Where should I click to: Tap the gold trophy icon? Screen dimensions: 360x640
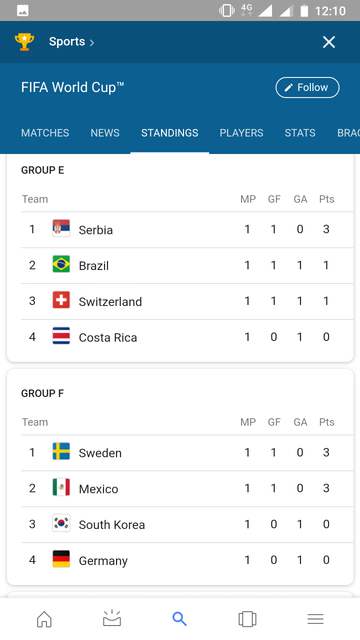pos(24,42)
